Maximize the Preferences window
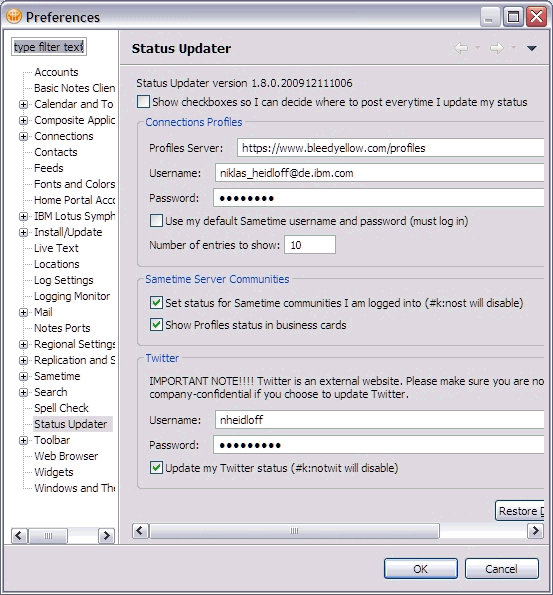Viewport: 553px width, 595px height. point(513,17)
